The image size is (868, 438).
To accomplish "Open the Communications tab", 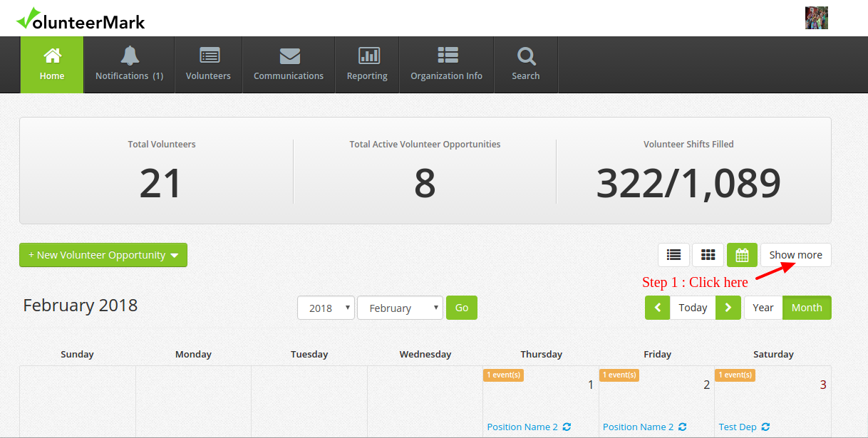I will point(289,65).
